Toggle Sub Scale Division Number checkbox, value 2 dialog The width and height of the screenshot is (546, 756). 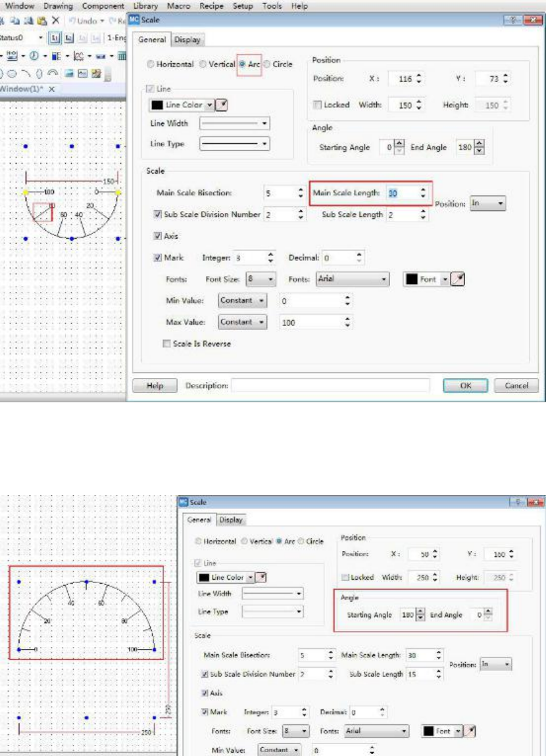click(157, 214)
